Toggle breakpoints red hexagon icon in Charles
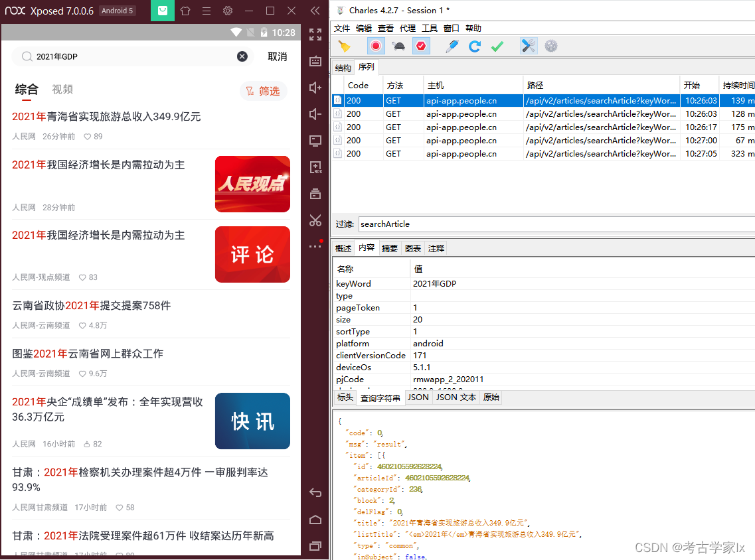The image size is (755, 560). click(421, 46)
